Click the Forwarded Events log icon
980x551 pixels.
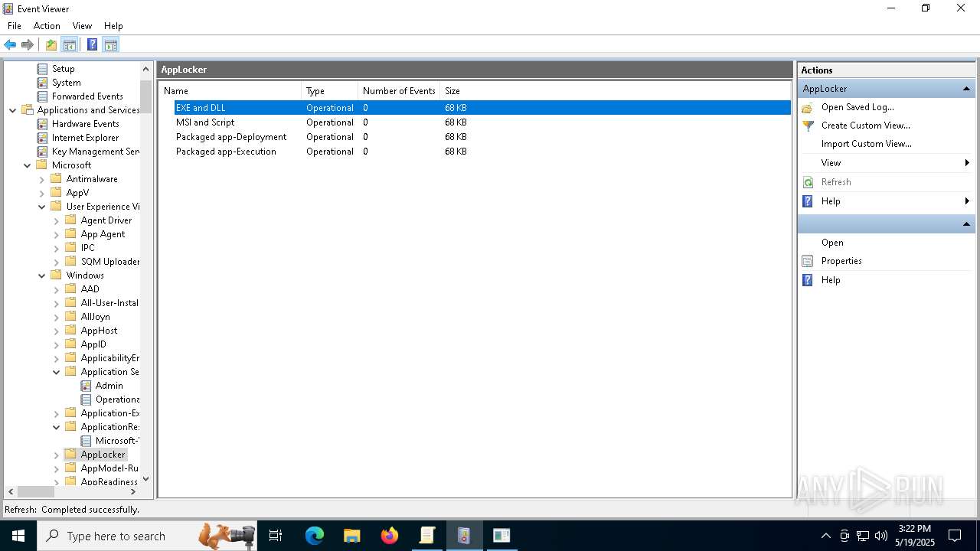click(43, 96)
